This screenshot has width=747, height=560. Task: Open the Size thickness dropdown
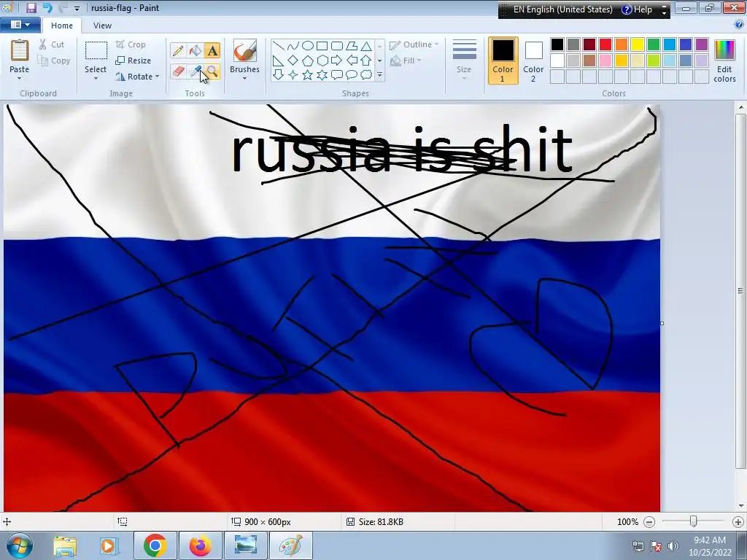click(x=464, y=60)
